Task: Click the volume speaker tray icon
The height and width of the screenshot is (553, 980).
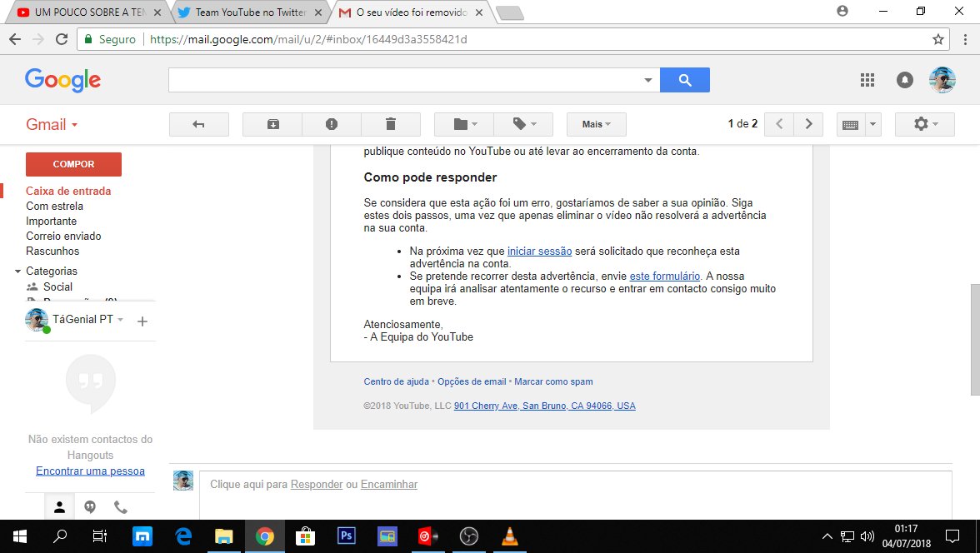Action: (867, 536)
